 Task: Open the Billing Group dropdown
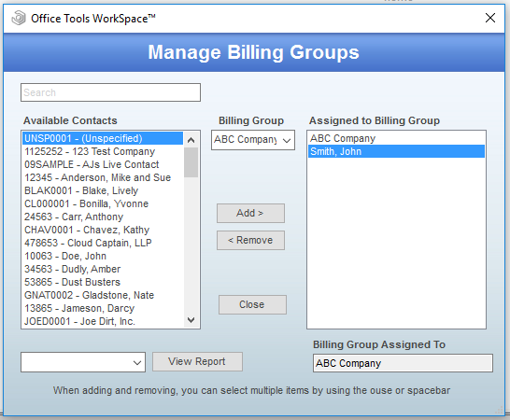coord(253,140)
